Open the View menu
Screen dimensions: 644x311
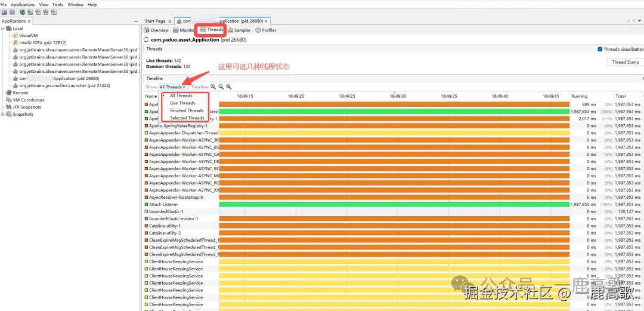[x=44, y=5]
